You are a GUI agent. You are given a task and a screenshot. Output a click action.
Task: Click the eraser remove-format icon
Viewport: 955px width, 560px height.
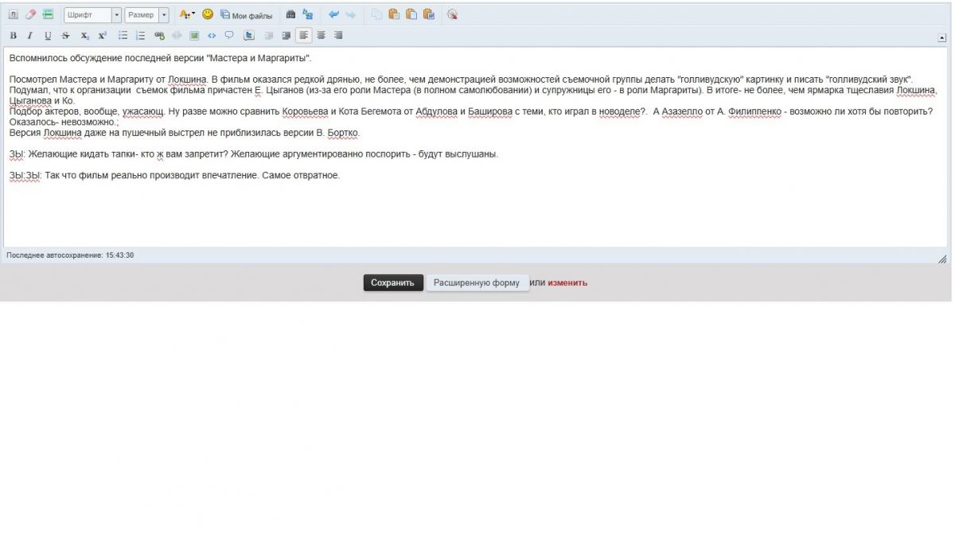tap(30, 14)
